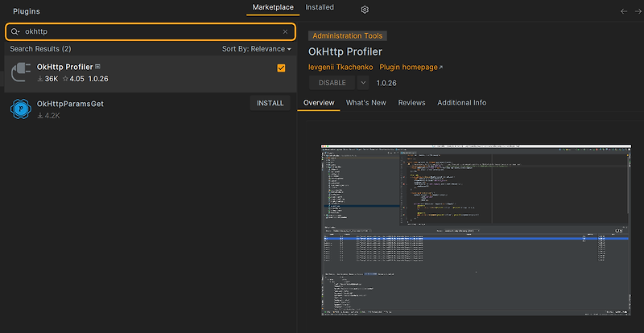Screen dimensions: 644x333
Task: Click the OkHttp Profiler plug icon
Action: click(x=21, y=73)
